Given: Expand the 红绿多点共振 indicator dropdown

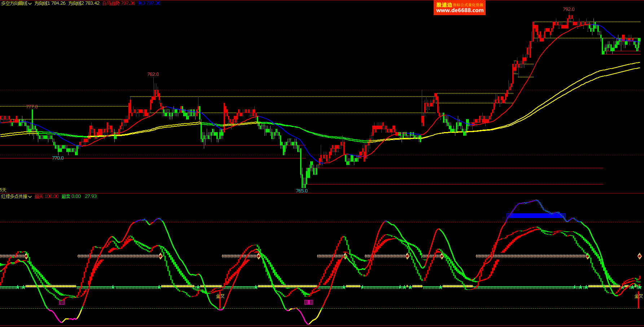Looking at the screenshot, I should [16, 196].
